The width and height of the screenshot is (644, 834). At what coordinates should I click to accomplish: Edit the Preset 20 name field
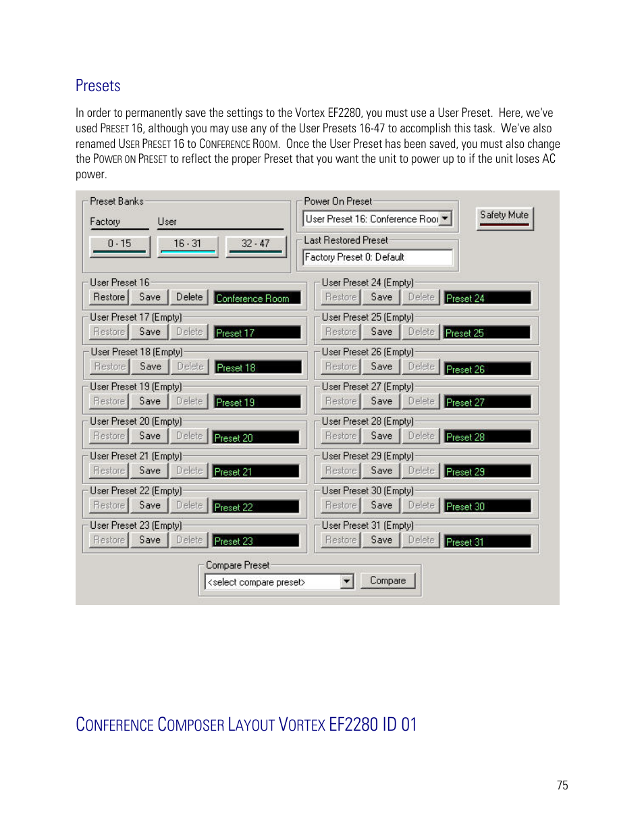[256, 438]
